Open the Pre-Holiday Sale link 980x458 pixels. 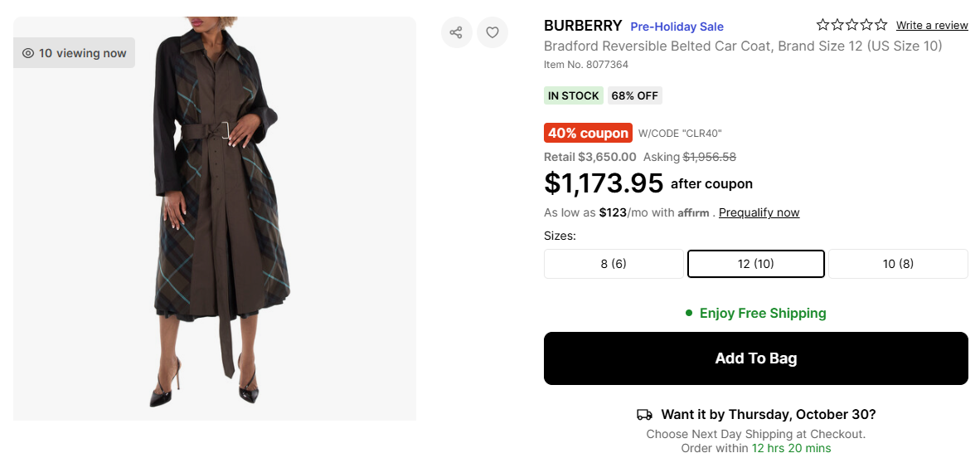tap(677, 27)
